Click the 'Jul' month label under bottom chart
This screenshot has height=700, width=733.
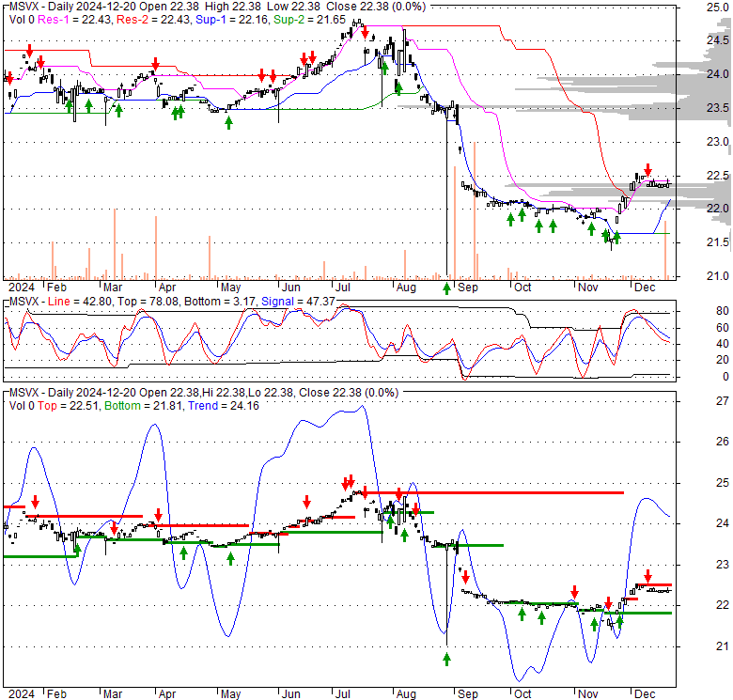tap(343, 694)
